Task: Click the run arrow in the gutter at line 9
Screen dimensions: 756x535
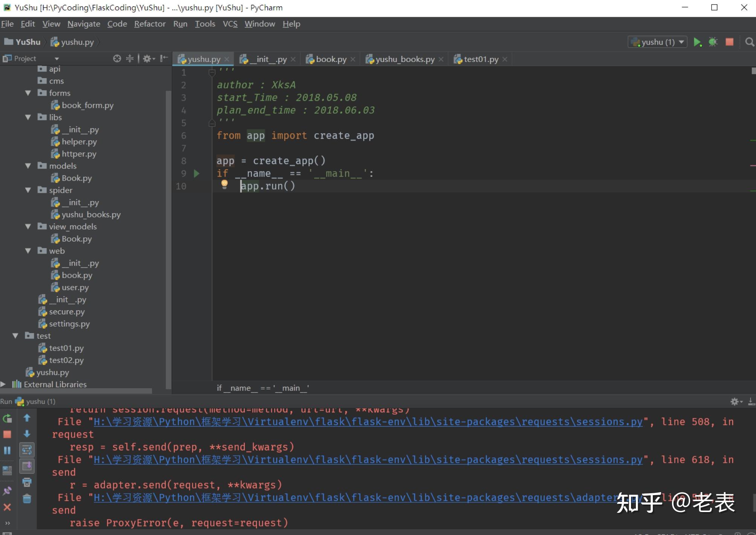Action: coord(196,173)
